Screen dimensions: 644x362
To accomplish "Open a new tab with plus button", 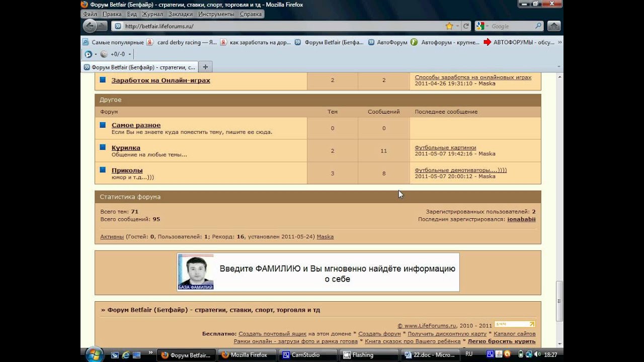I will click(x=205, y=67).
